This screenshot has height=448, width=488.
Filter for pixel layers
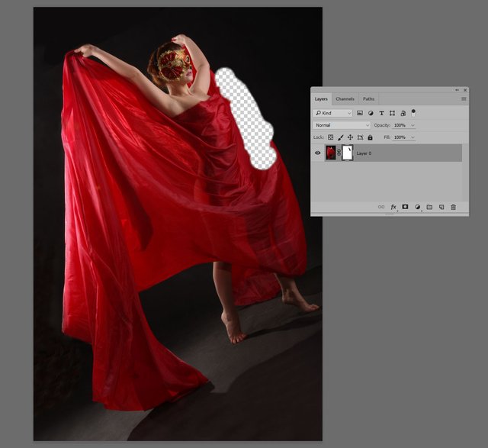(360, 113)
